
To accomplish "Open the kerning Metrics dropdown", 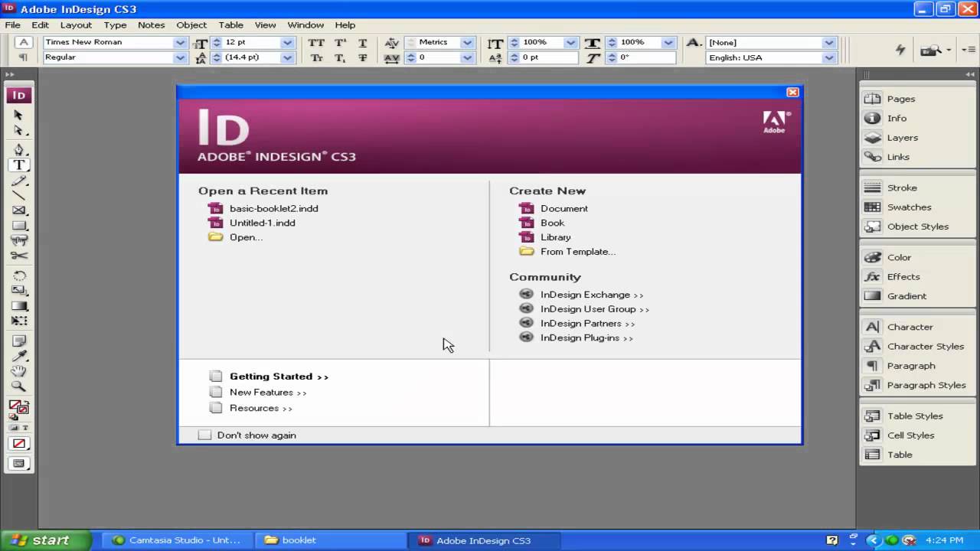I will 467,43.
